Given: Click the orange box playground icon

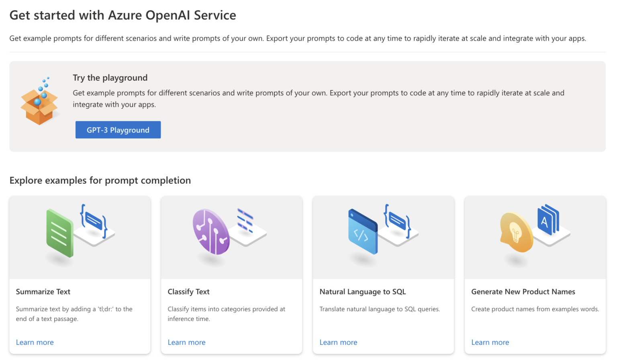Looking at the screenshot, I should [x=39, y=101].
